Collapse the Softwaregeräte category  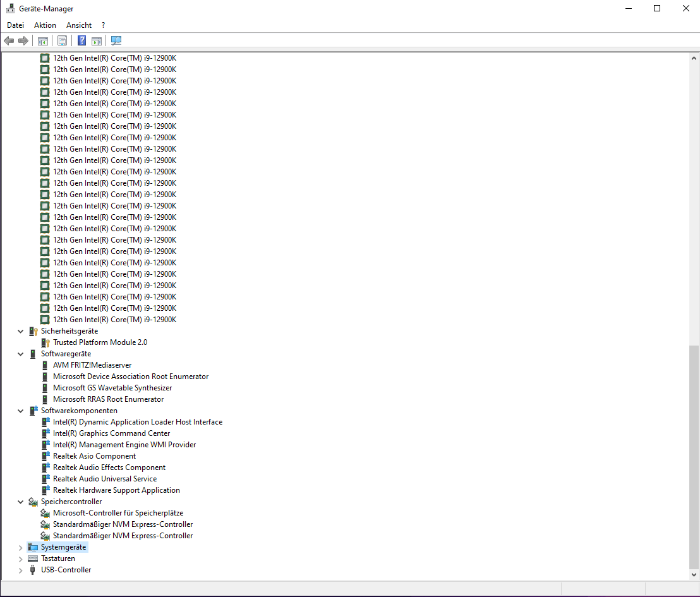point(21,354)
